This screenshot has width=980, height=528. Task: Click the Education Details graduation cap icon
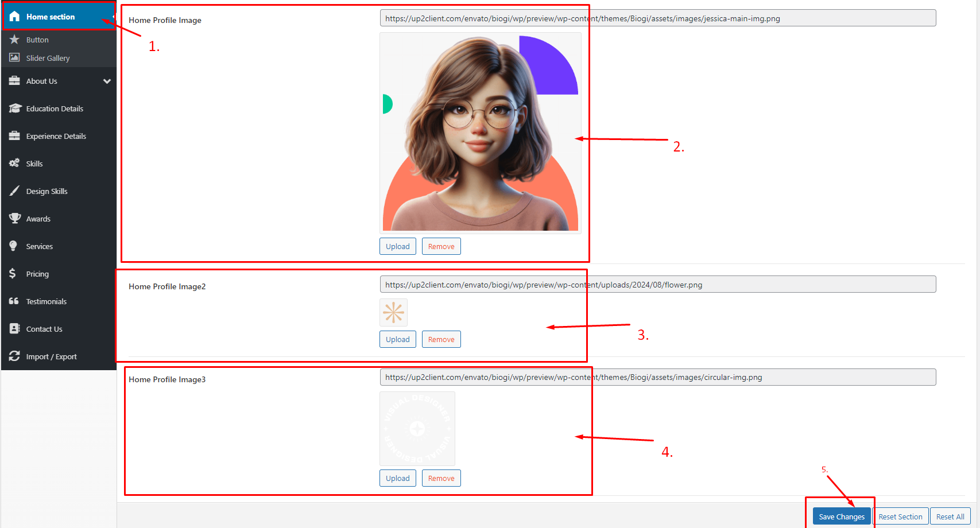(15, 108)
